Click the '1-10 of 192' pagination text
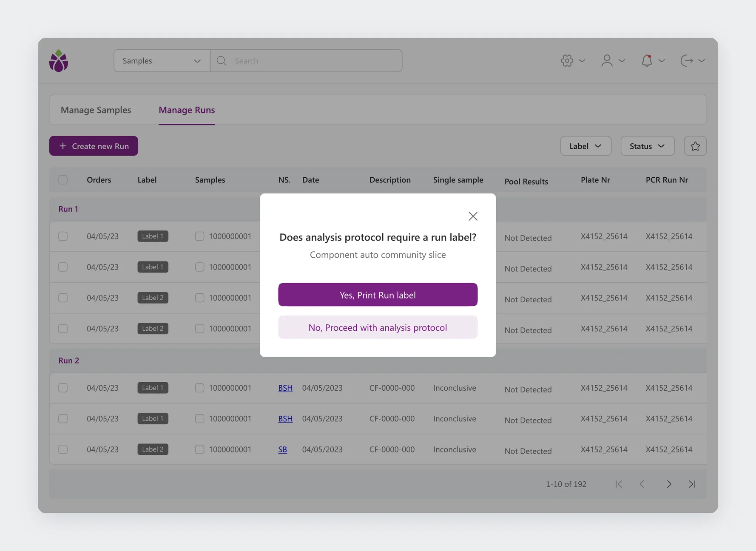The height and width of the screenshot is (551, 756). click(566, 484)
